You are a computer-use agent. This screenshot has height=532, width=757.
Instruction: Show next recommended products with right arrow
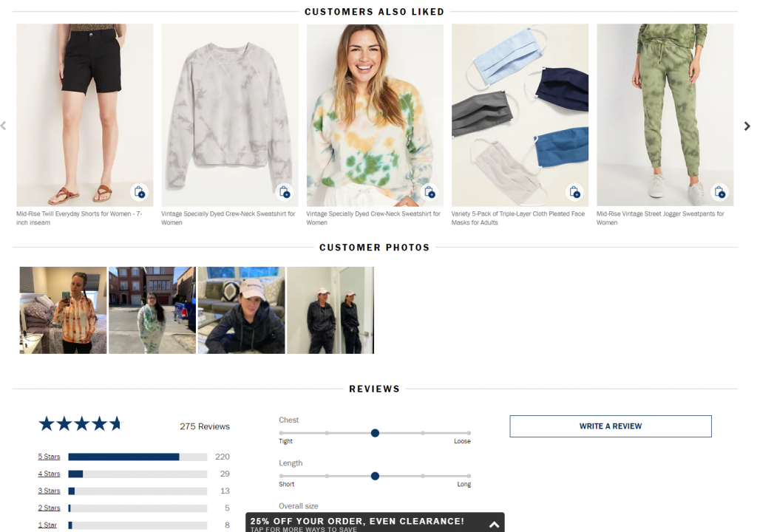747,126
